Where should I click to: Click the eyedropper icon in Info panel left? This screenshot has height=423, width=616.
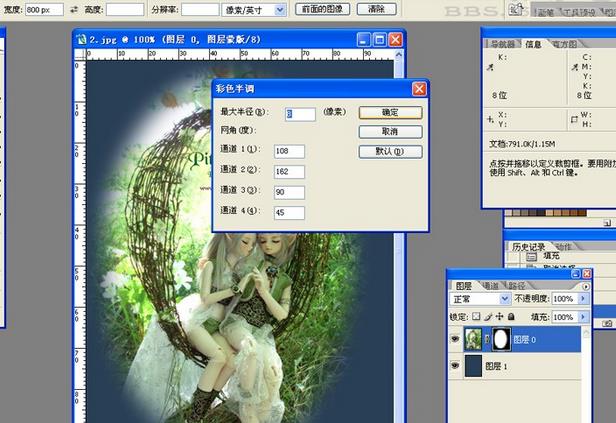click(x=490, y=68)
